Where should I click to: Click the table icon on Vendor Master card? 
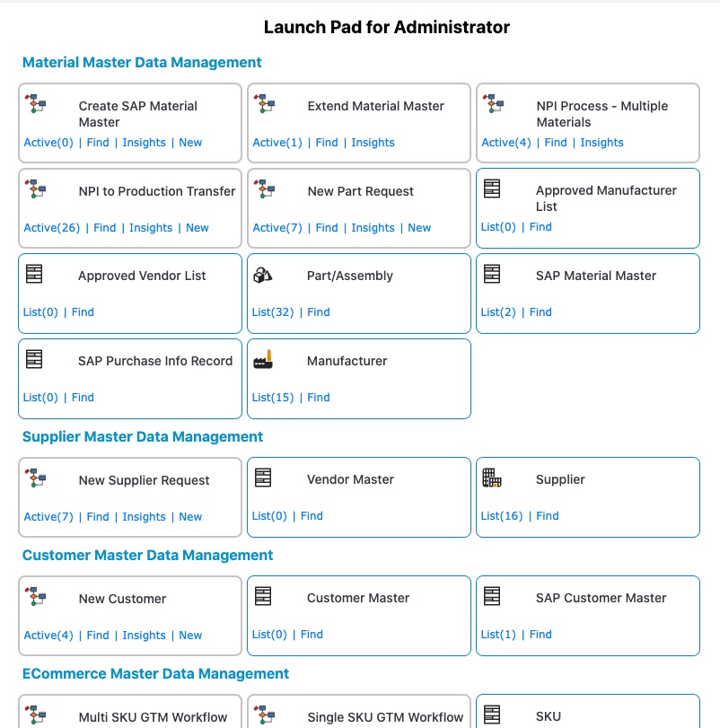tap(264, 477)
